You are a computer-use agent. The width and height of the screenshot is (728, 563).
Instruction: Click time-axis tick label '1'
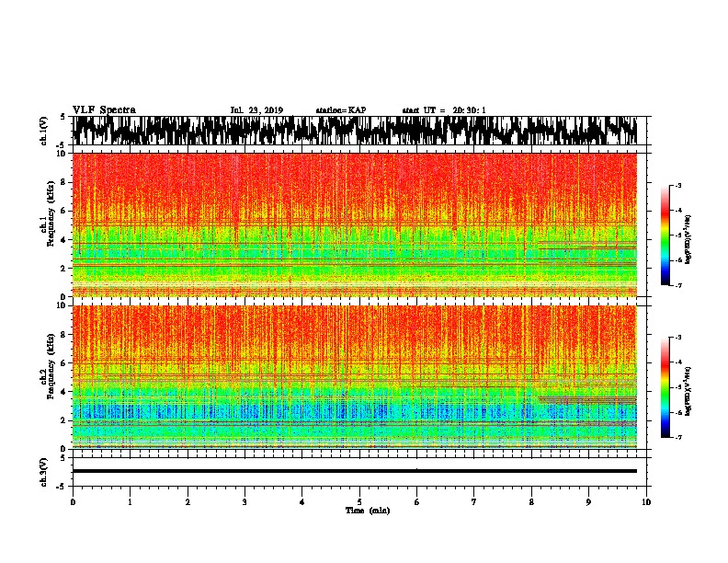130,502
